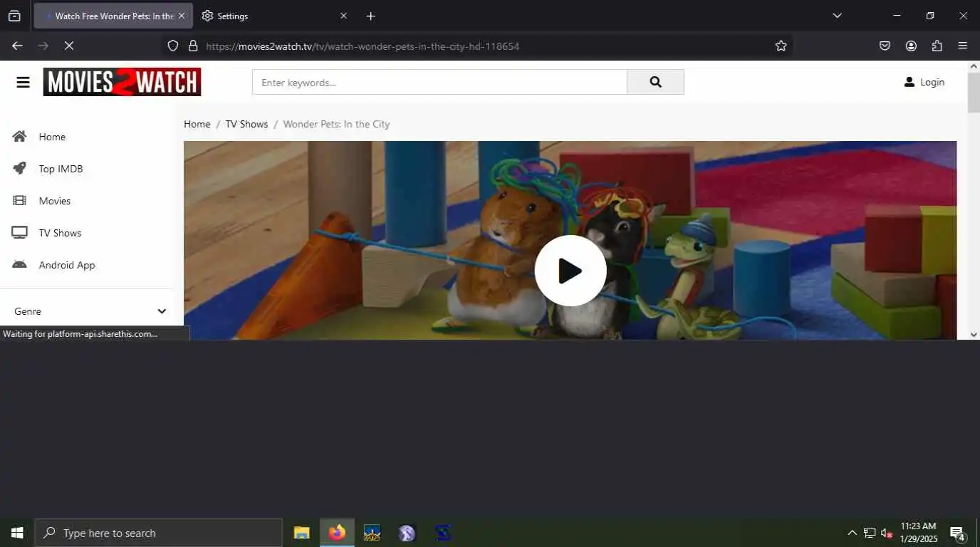Click the Wonder Pets: In the City breadcrumb text
The width and height of the screenshot is (980, 547).
click(x=336, y=124)
